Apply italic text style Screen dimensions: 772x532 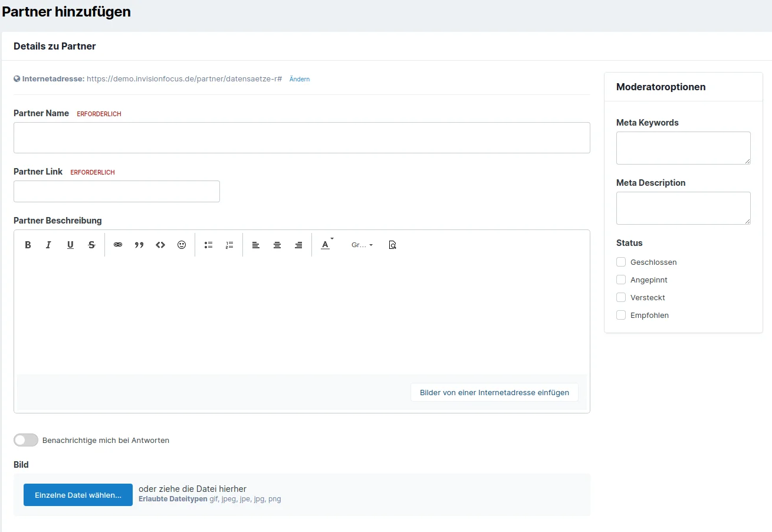[49, 245]
